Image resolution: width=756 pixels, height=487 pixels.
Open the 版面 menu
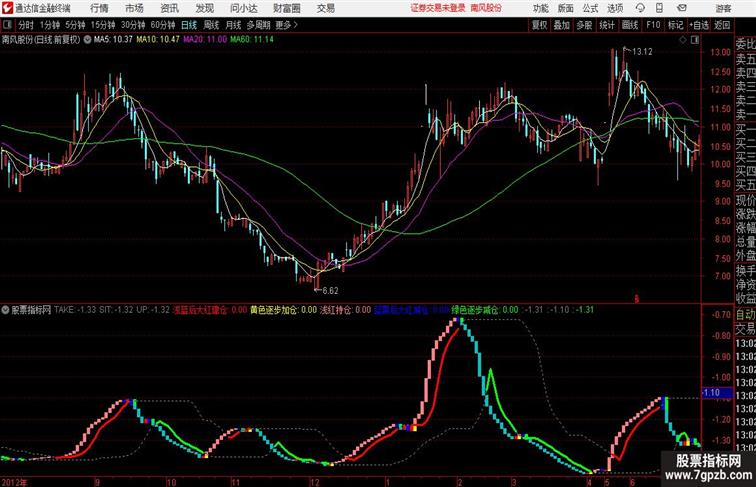point(566,8)
